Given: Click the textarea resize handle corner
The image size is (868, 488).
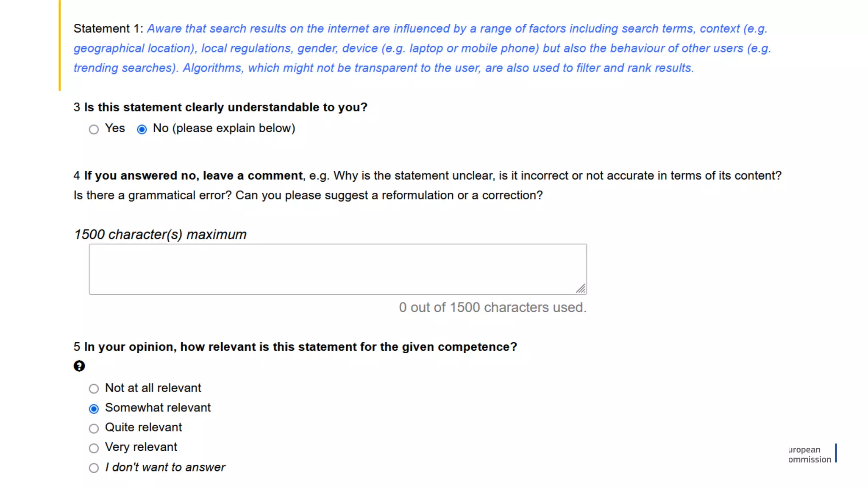Looking at the screenshot, I should pos(581,288).
